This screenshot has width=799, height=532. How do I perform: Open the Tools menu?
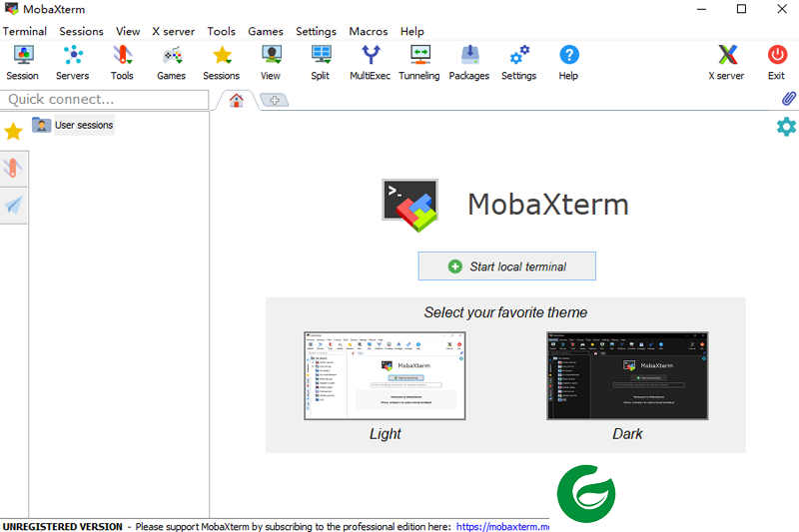point(221,31)
